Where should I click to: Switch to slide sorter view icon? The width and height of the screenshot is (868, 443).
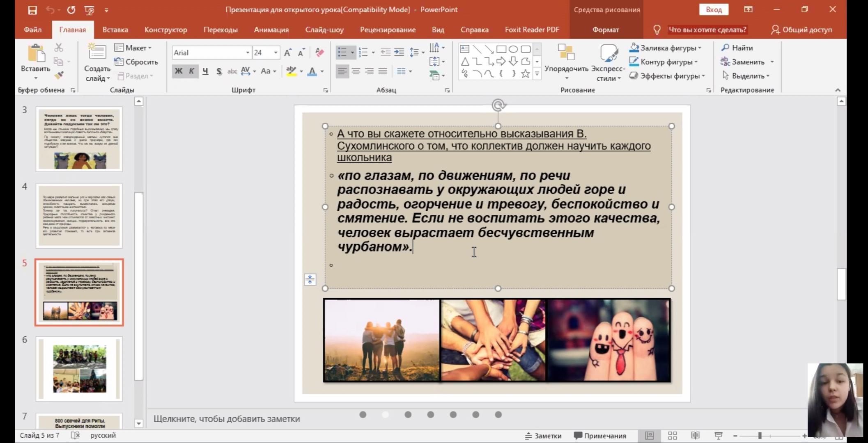click(x=672, y=436)
